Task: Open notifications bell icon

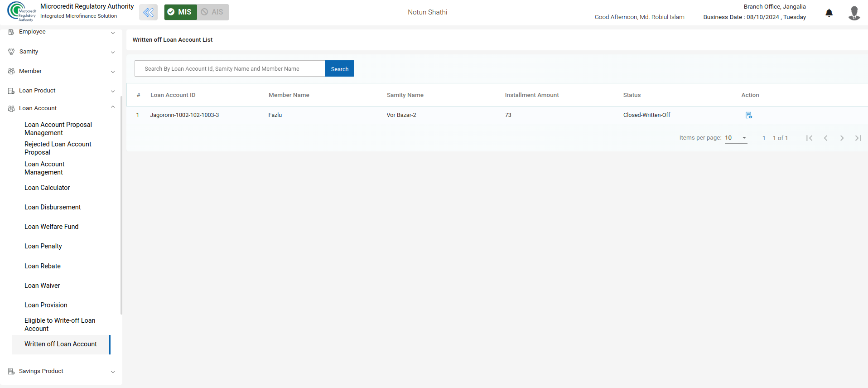Action: point(829,13)
